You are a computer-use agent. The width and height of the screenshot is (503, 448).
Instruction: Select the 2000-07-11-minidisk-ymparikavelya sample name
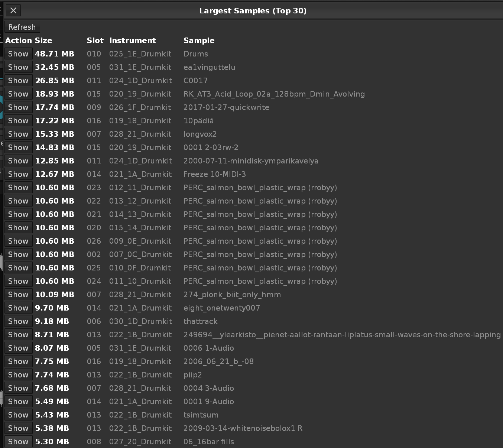(x=251, y=161)
